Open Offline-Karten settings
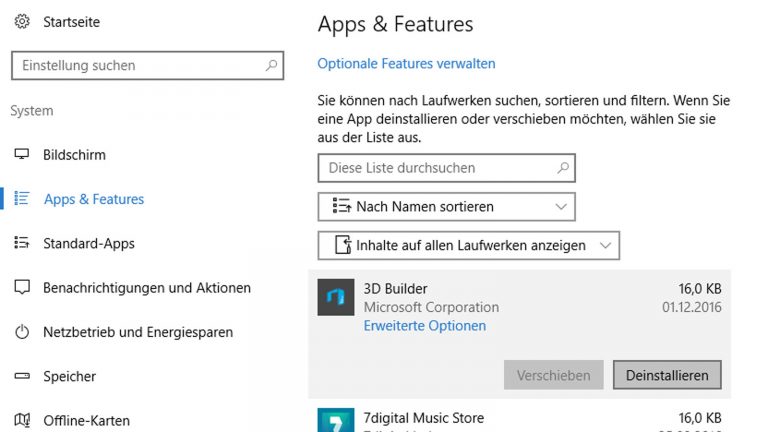Screen dimensions: 768x432 87,421
